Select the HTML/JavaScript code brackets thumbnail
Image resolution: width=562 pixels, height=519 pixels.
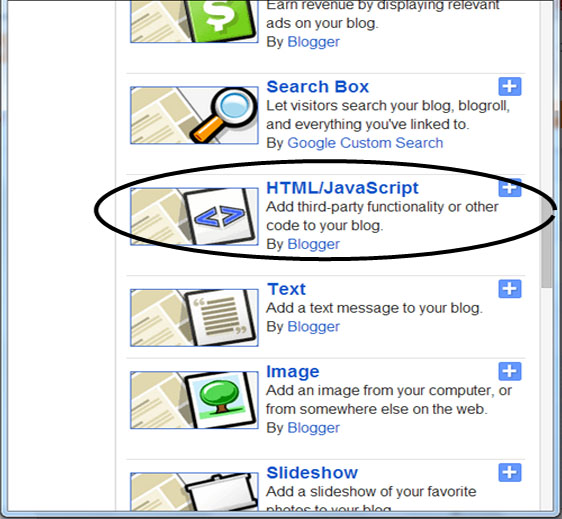(194, 216)
